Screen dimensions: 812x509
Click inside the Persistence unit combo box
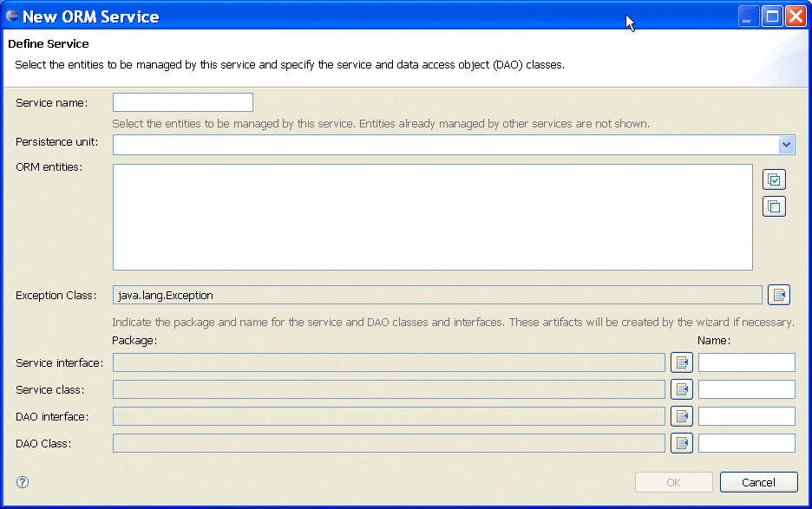click(x=454, y=145)
